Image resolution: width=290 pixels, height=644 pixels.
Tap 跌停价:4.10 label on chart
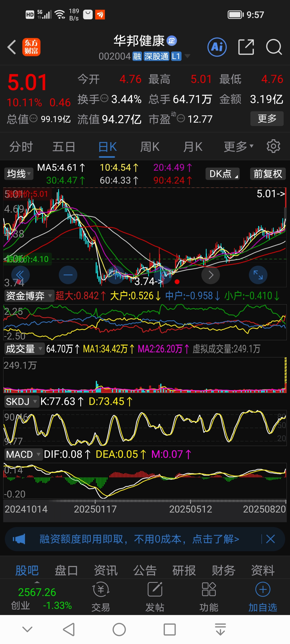tap(27, 259)
